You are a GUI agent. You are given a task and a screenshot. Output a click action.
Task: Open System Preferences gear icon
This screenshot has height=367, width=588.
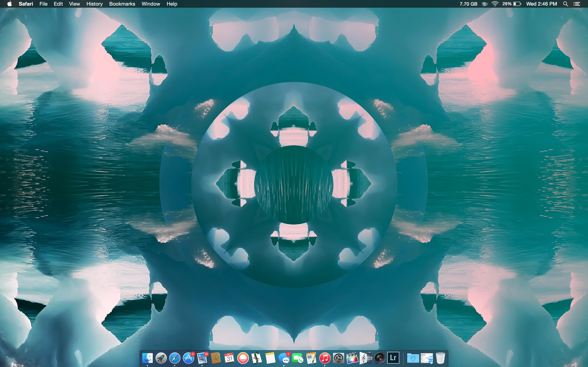[338, 358]
